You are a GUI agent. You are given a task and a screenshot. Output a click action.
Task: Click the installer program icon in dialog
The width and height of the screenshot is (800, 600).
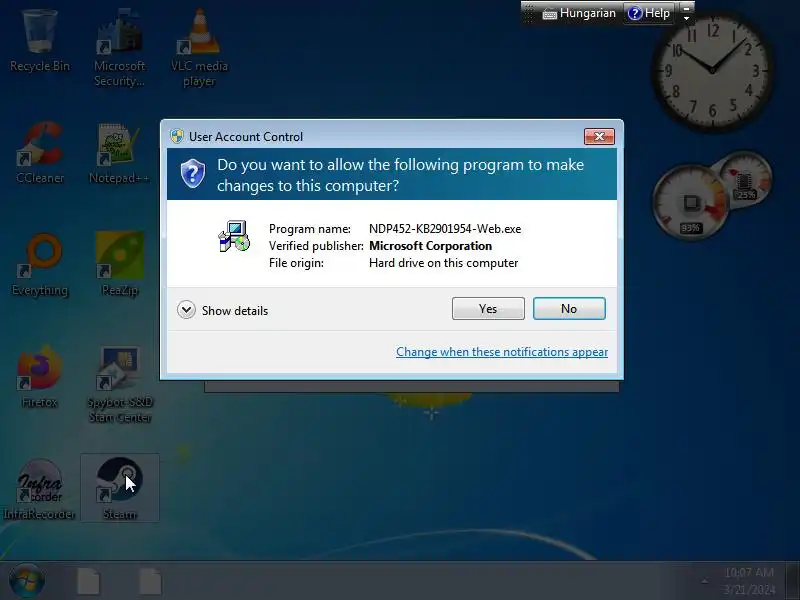coord(234,236)
